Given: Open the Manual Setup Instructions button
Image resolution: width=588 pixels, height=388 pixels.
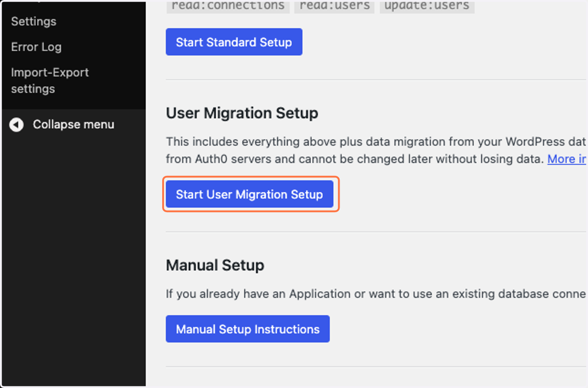Looking at the screenshot, I should (x=248, y=329).
